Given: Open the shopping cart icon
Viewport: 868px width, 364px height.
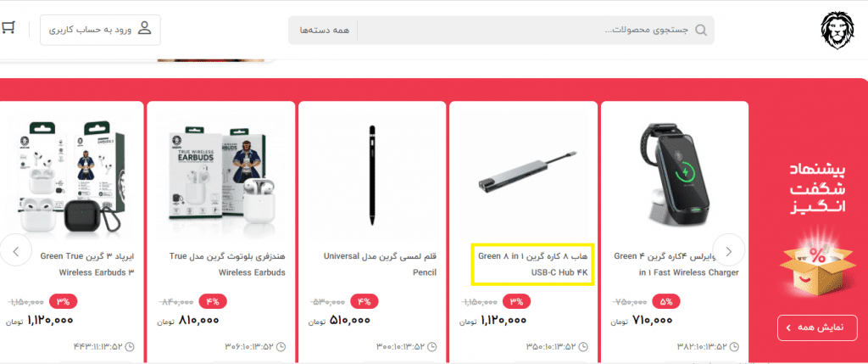Looking at the screenshot, I should point(7,28).
